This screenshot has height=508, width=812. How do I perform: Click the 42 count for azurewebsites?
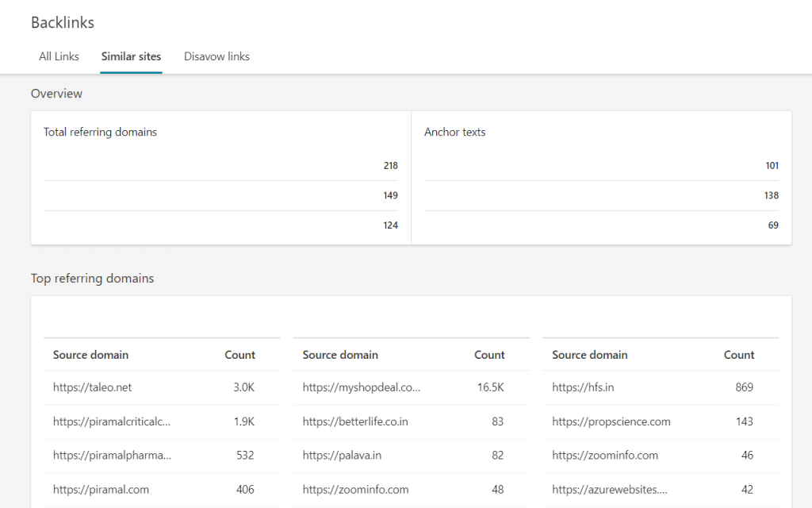tap(747, 489)
